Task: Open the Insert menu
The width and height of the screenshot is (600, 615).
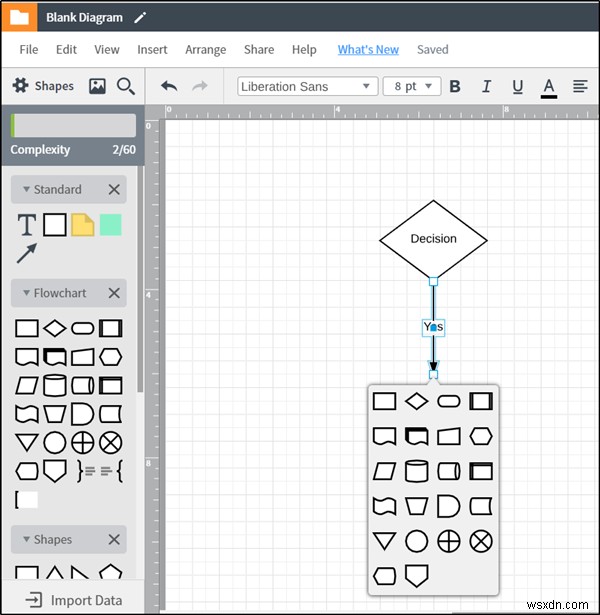Action: click(152, 50)
